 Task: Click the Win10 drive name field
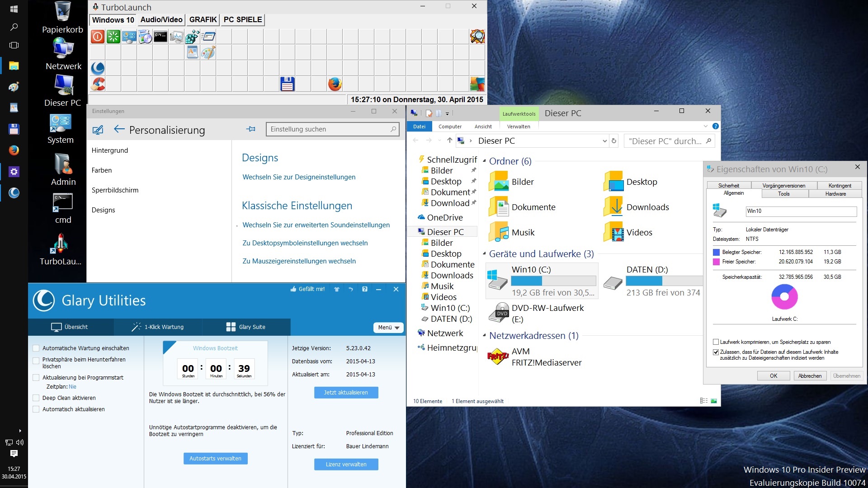pos(801,211)
